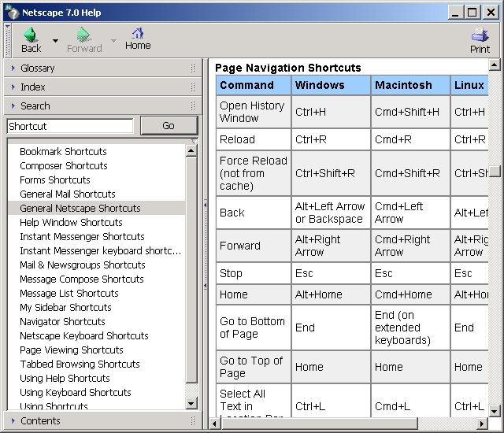Open Composer Shortcuts search result
Image resolution: width=504 pixels, height=433 pixels.
click(63, 166)
